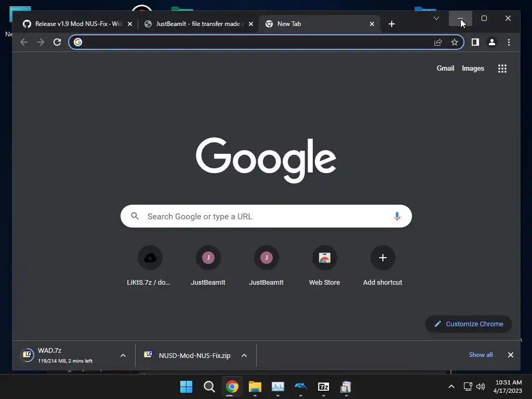Open Gmail link

(445, 68)
